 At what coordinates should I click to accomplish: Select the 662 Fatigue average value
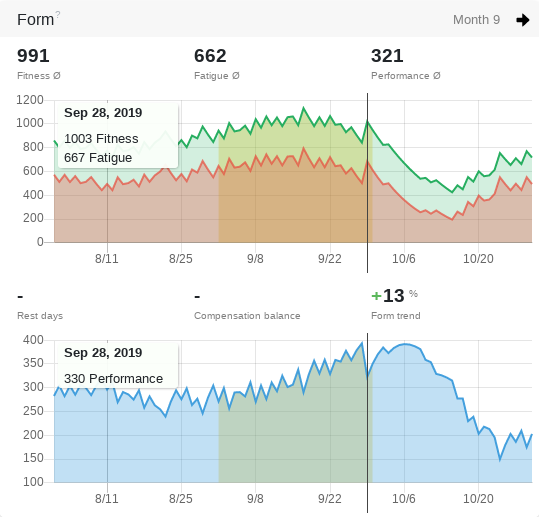pos(210,56)
